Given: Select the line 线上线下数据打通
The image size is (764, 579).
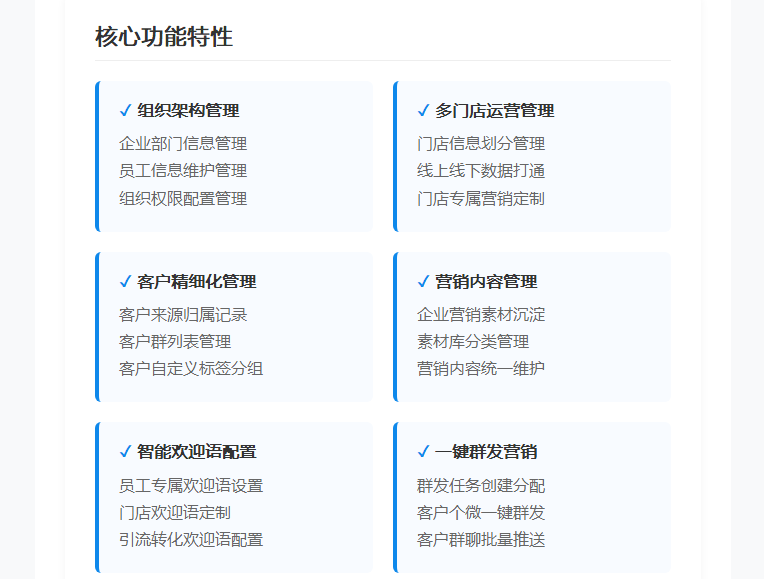Looking at the screenshot, I should (481, 171).
